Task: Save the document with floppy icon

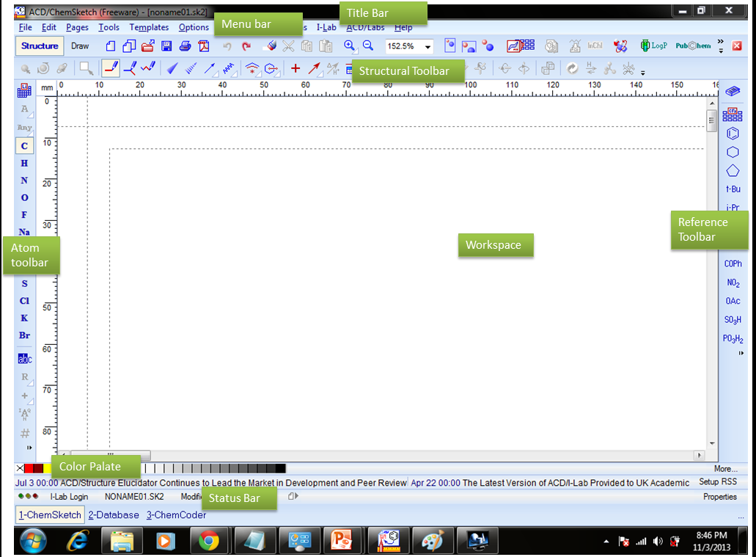Action: pos(166,45)
